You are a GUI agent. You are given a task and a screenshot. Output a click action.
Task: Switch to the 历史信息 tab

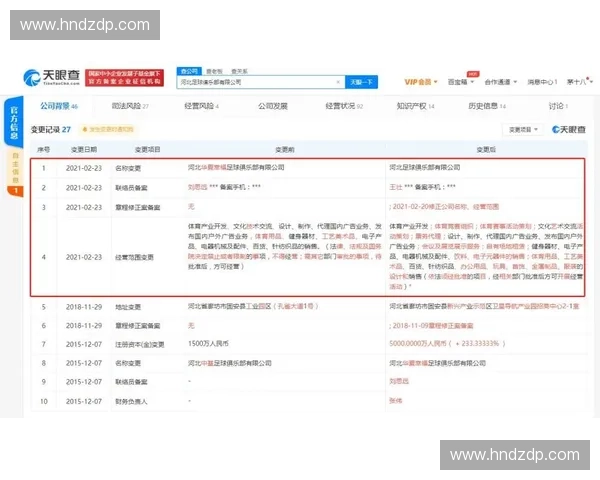coord(487,106)
